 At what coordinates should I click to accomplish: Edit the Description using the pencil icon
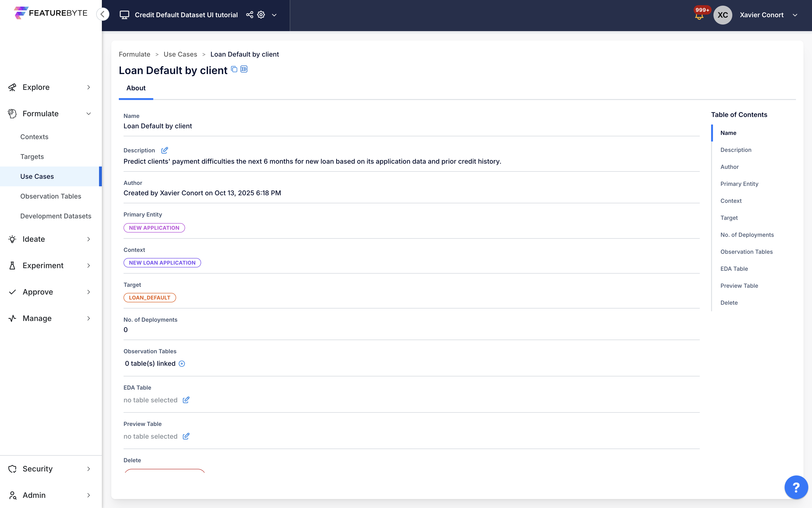[x=165, y=150]
